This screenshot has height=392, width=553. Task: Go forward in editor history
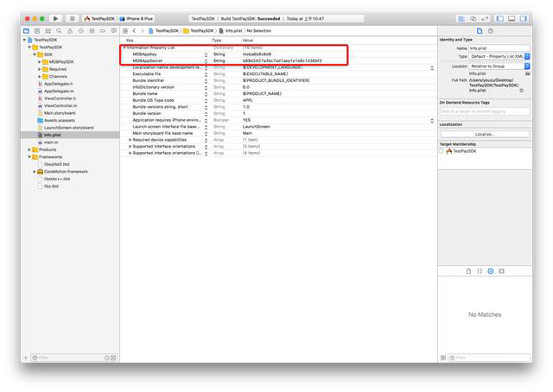[x=143, y=31]
